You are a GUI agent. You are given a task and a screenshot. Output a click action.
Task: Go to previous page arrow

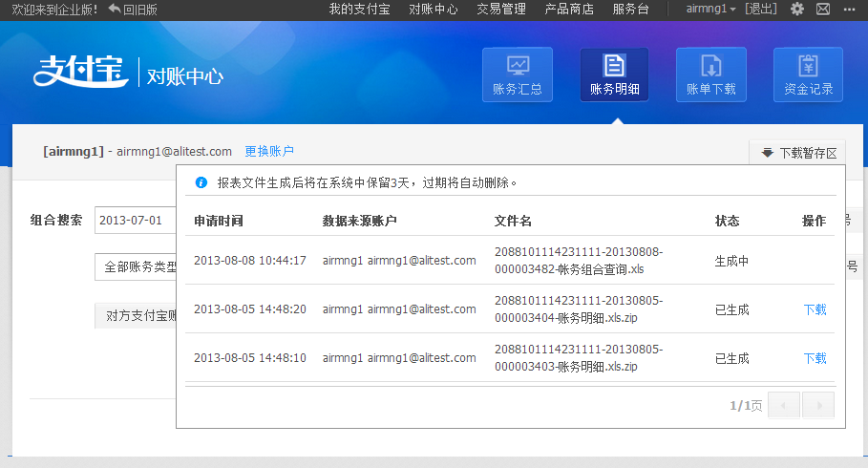784,405
